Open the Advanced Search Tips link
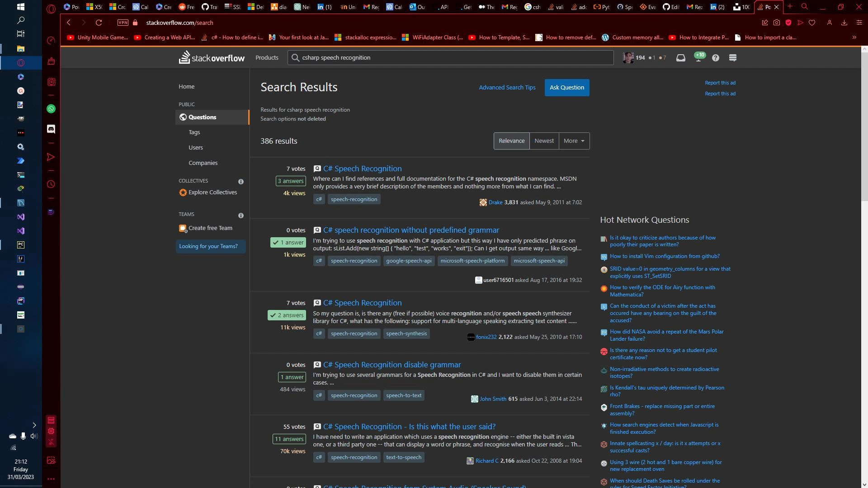This screenshot has height=488, width=868. coord(507,88)
